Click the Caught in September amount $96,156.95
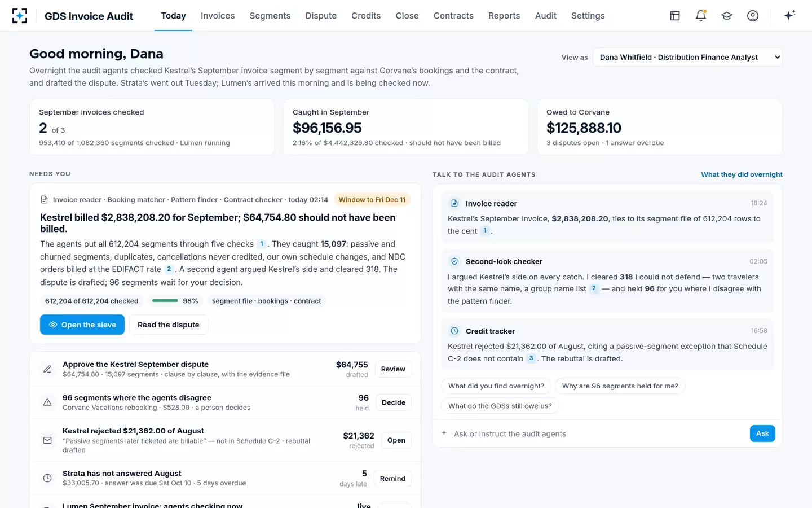 tap(327, 128)
